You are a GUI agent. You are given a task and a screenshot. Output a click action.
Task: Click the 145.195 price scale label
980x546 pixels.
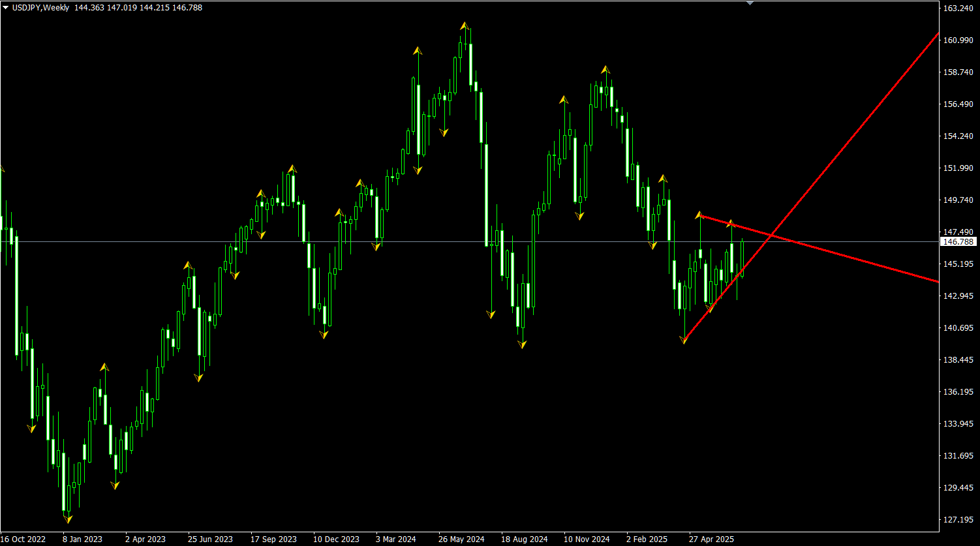pos(958,264)
